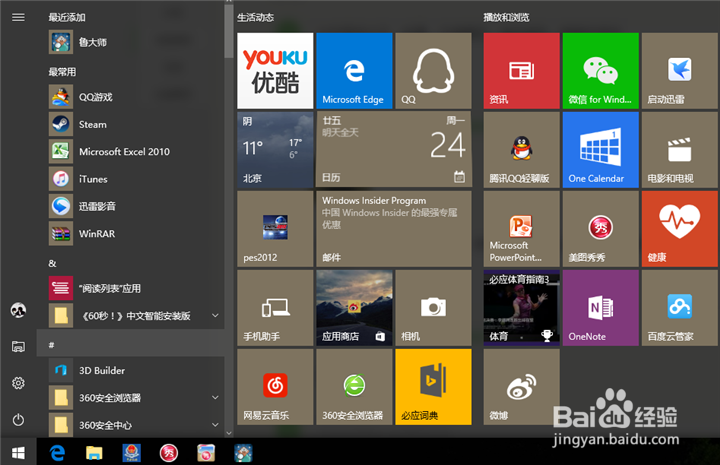720x465 pixels.
Task: Open One Calendar tile
Action: 601,150
